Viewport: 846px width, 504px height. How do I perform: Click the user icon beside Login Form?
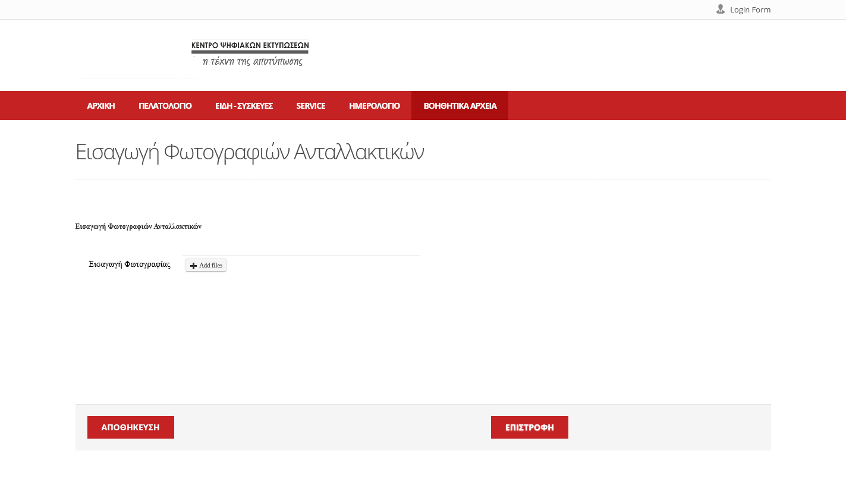tap(720, 10)
